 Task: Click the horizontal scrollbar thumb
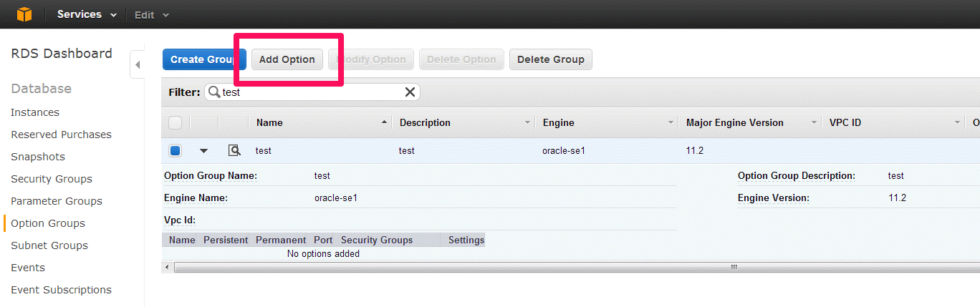(x=577, y=267)
